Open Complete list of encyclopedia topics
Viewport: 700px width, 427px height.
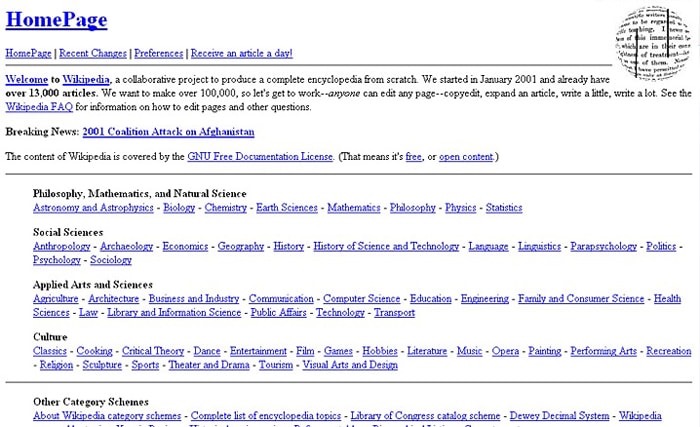click(x=266, y=416)
